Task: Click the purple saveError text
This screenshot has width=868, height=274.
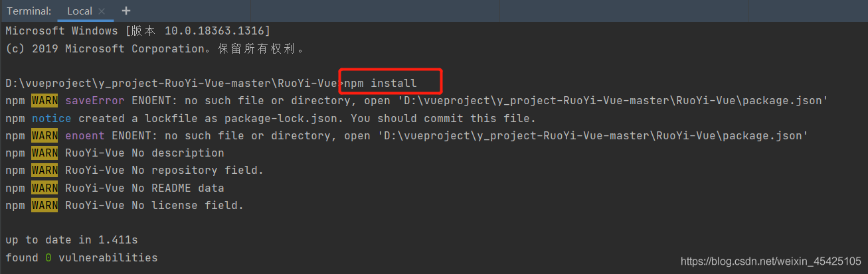Action: (x=94, y=101)
